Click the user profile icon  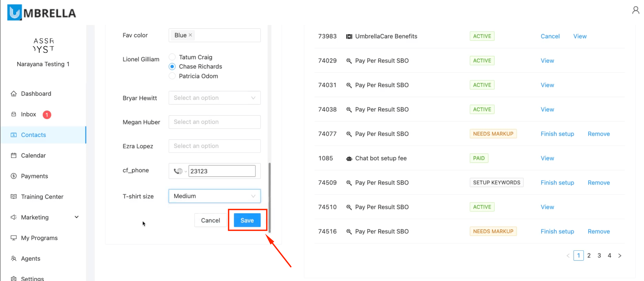coord(635,11)
